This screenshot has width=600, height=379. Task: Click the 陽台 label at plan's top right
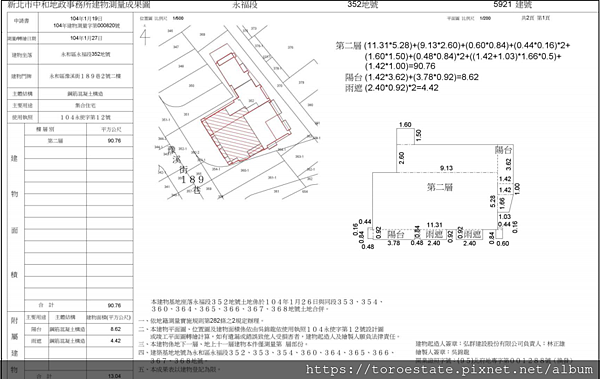point(504,150)
